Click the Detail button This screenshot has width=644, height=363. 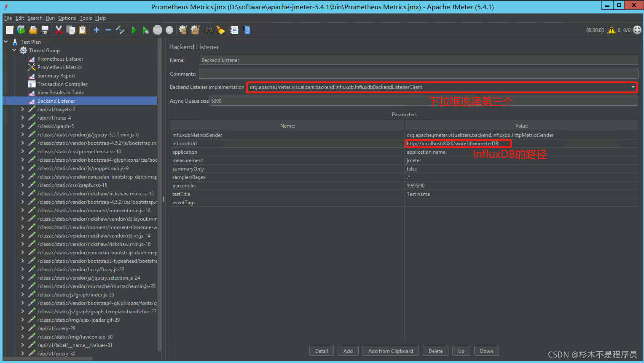[x=322, y=351]
